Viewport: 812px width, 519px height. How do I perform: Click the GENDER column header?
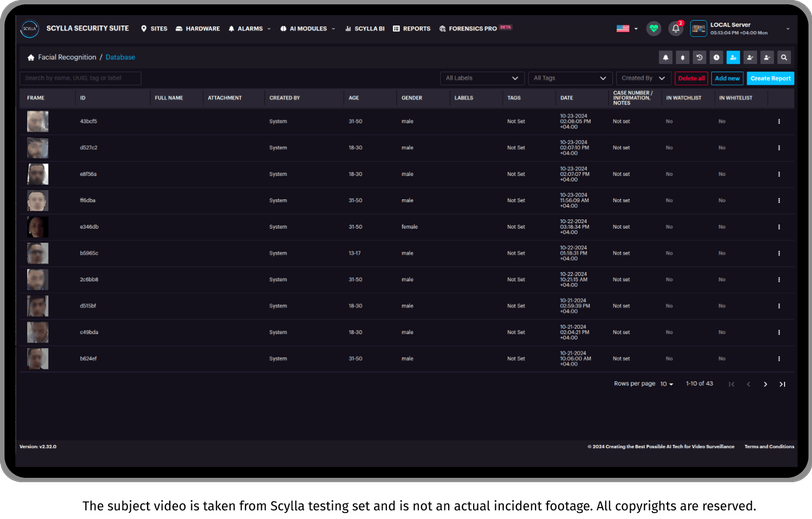[x=412, y=98]
